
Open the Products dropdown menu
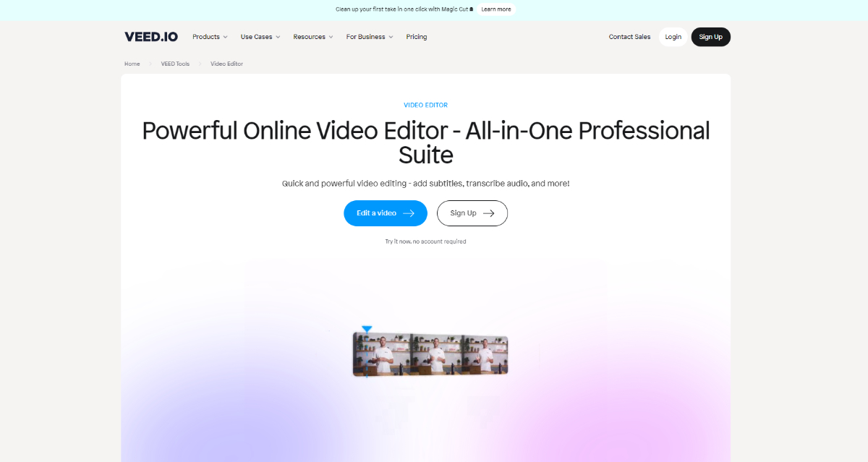click(x=210, y=37)
